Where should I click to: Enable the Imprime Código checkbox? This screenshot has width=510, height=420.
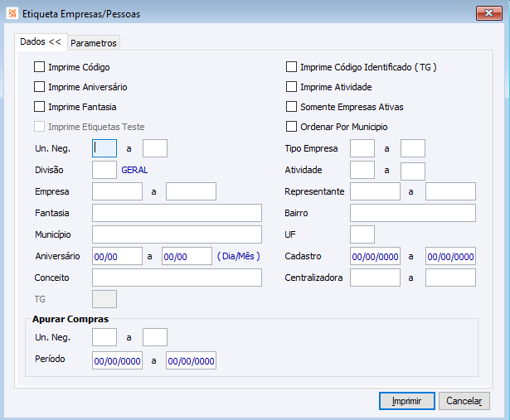40,67
